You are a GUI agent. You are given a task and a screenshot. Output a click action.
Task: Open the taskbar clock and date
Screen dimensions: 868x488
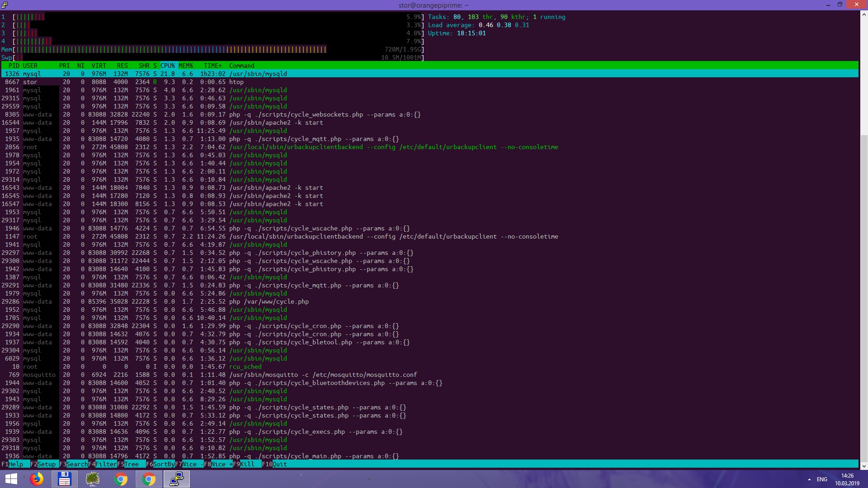pos(847,479)
